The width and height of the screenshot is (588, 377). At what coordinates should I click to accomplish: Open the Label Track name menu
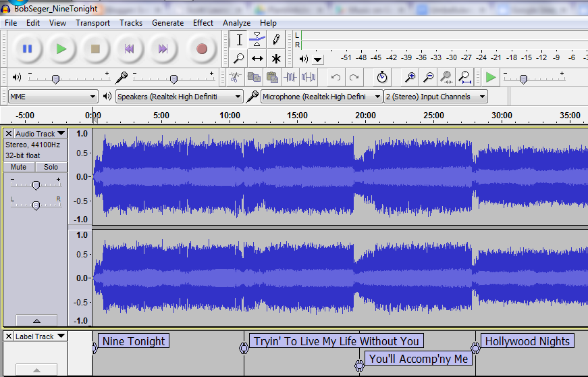click(41, 336)
